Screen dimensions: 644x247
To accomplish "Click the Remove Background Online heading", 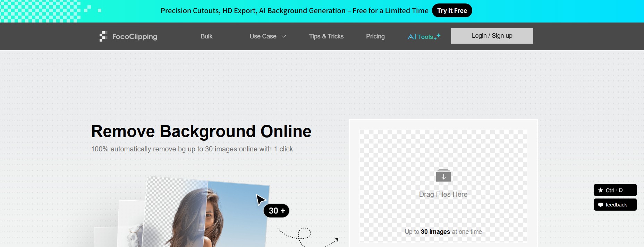I will pos(201,132).
